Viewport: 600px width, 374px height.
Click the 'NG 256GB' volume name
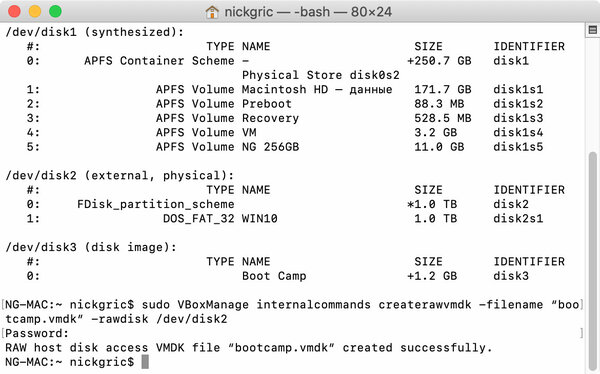click(x=271, y=147)
